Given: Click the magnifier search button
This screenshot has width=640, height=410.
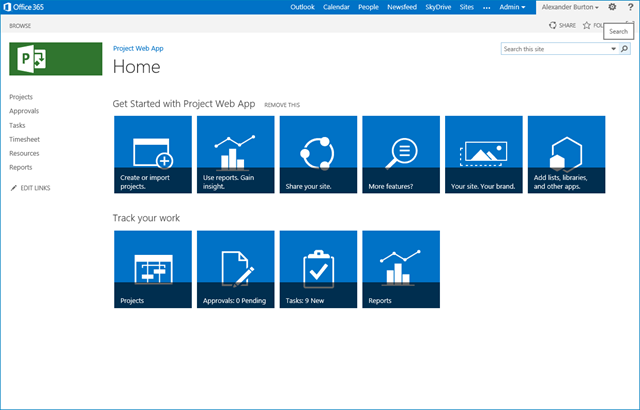Looking at the screenshot, I should click(x=624, y=49).
